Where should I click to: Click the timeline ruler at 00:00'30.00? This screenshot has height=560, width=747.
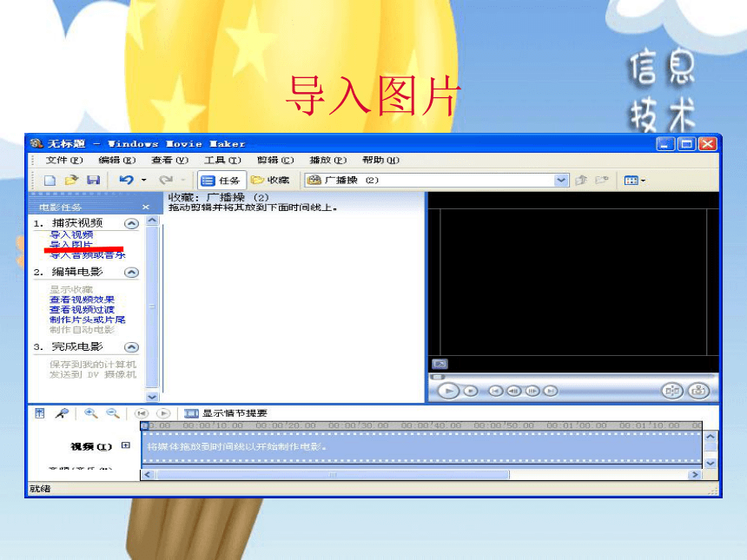click(358, 425)
